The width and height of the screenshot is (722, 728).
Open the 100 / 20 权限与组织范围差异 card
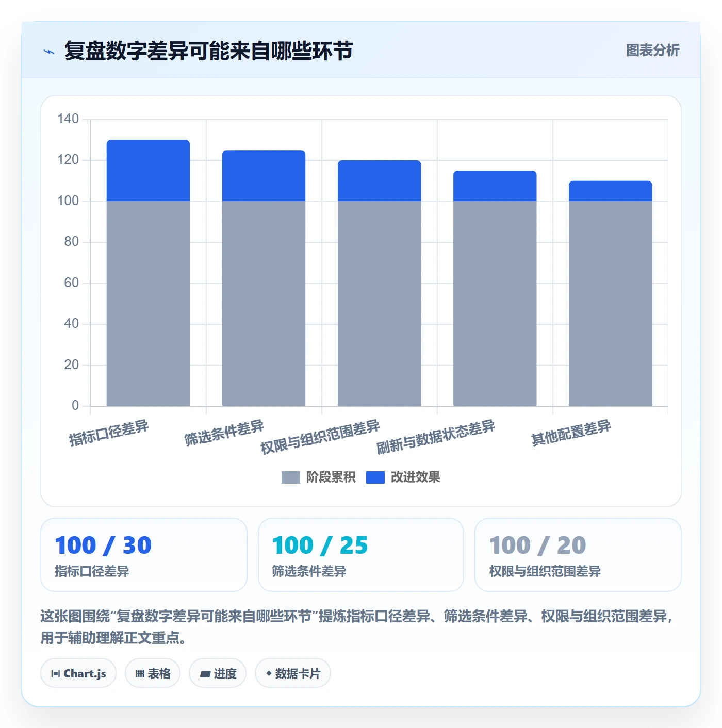tap(578, 555)
